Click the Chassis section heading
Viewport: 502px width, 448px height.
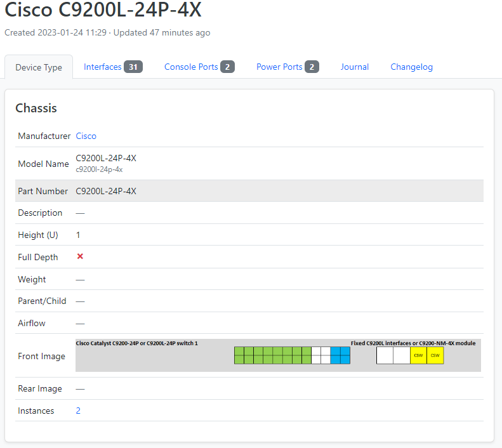pos(36,108)
